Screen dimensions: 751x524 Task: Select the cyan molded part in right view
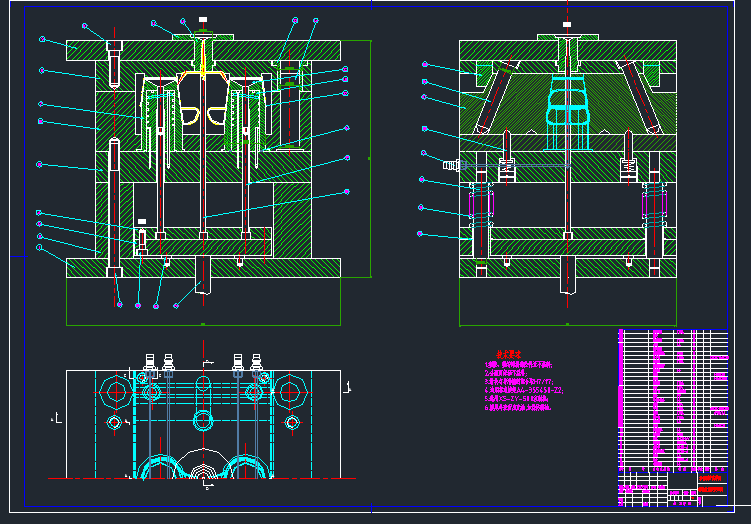tap(568, 113)
